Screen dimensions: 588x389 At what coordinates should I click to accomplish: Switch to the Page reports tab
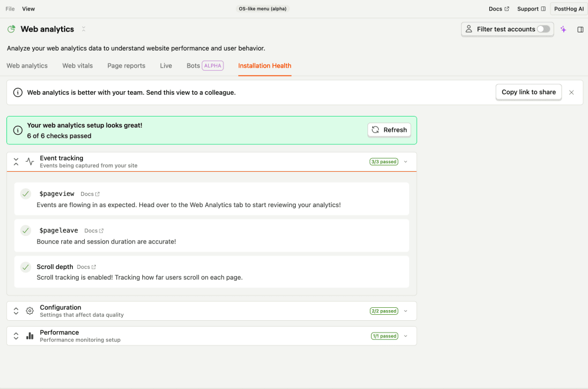click(x=126, y=66)
